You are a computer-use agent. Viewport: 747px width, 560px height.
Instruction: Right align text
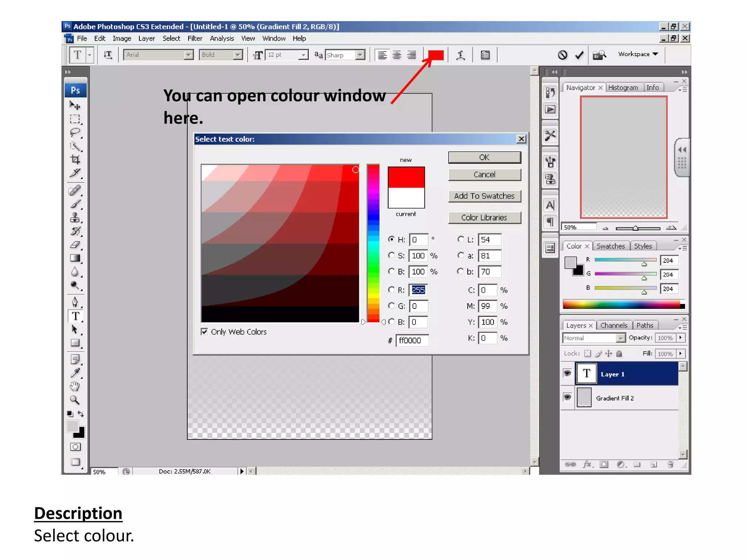tap(411, 55)
